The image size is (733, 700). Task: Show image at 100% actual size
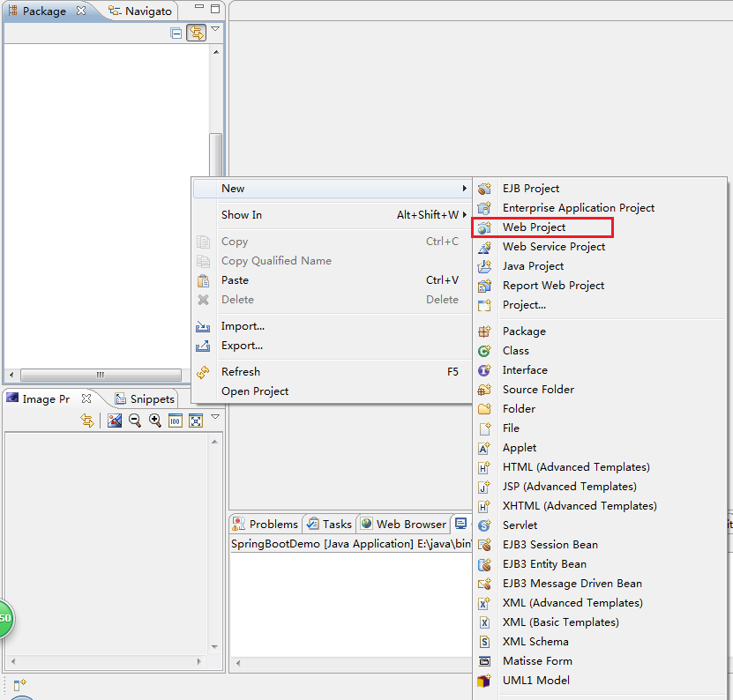point(176,421)
